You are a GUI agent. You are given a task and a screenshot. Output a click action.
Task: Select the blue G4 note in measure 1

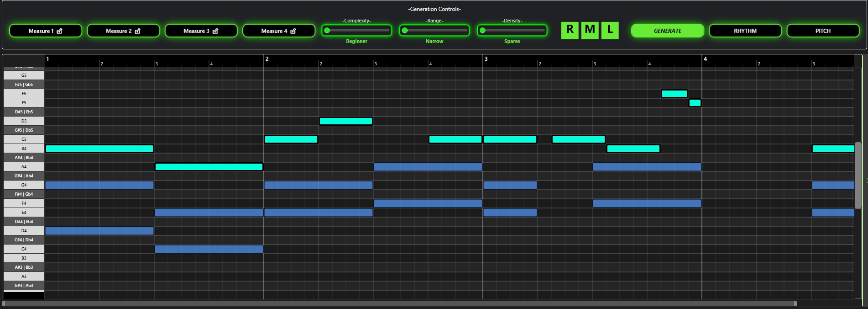(x=99, y=185)
